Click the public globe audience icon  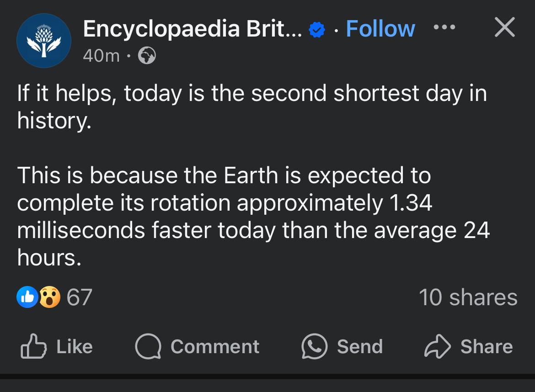[x=147, y=56]
